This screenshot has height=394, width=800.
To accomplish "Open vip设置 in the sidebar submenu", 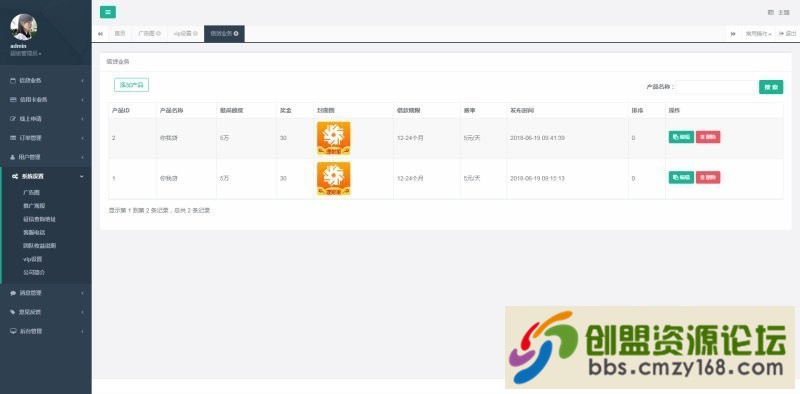I will pos(32,259).
